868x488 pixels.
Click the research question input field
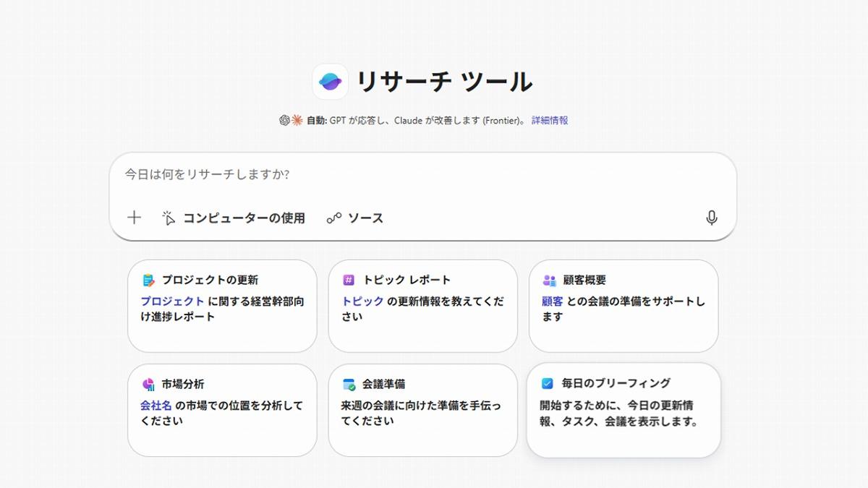point(362,176)
